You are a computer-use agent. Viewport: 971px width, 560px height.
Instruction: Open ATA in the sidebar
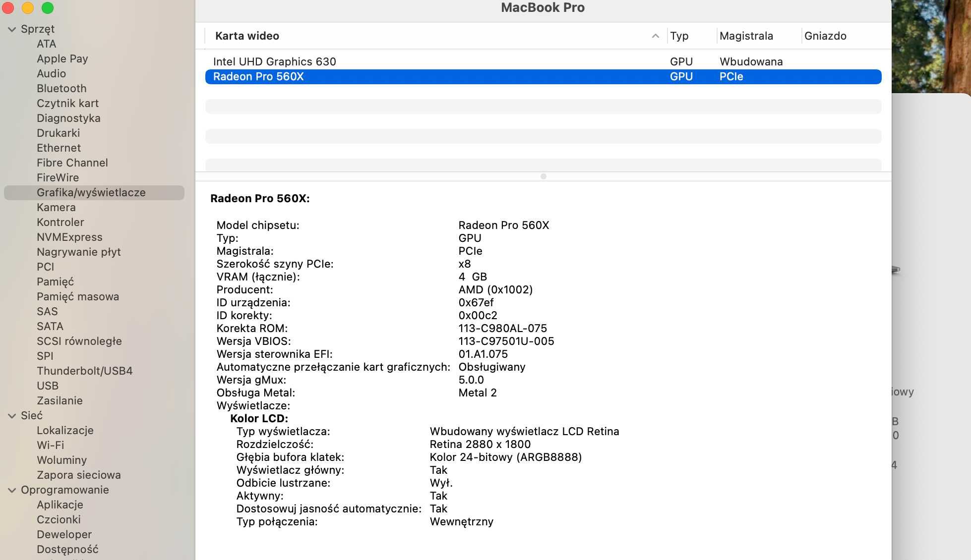(46, 44)
